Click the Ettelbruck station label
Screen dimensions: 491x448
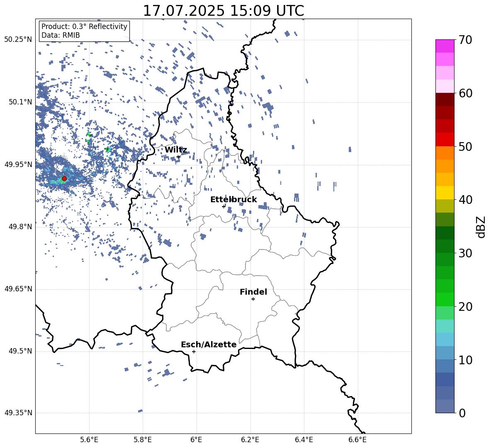(x=233, y=200)
